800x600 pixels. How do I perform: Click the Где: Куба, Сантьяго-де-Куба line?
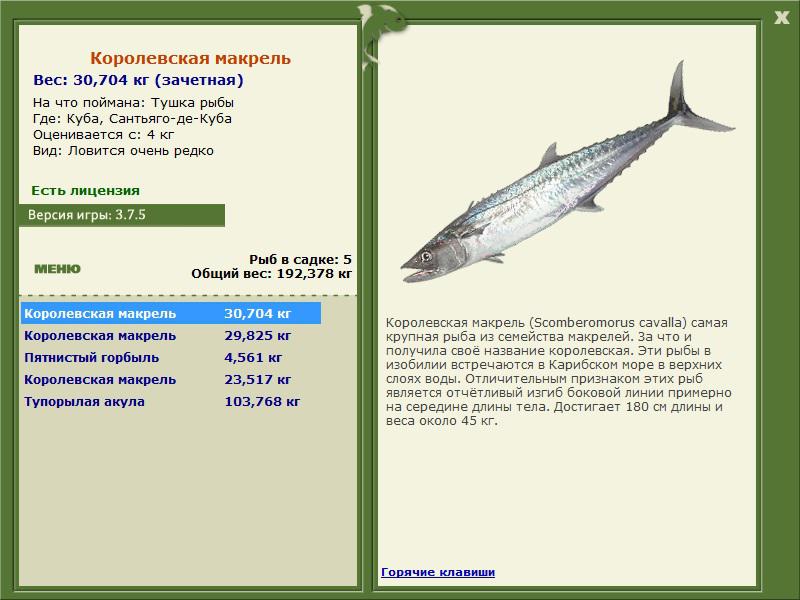[132, 119]
